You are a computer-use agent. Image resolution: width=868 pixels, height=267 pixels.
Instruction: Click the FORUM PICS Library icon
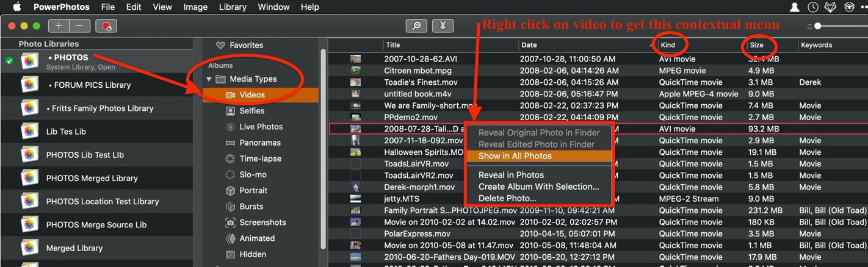point(29,85)
